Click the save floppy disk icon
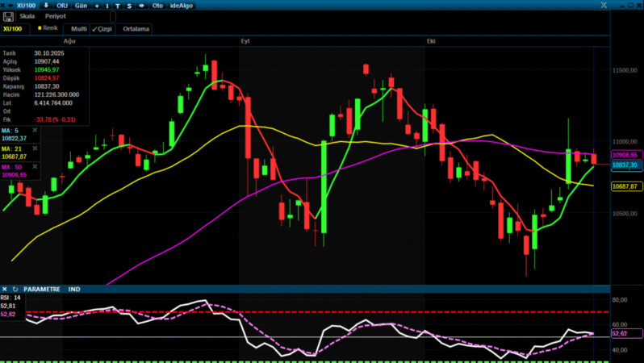 click(9, 16)
